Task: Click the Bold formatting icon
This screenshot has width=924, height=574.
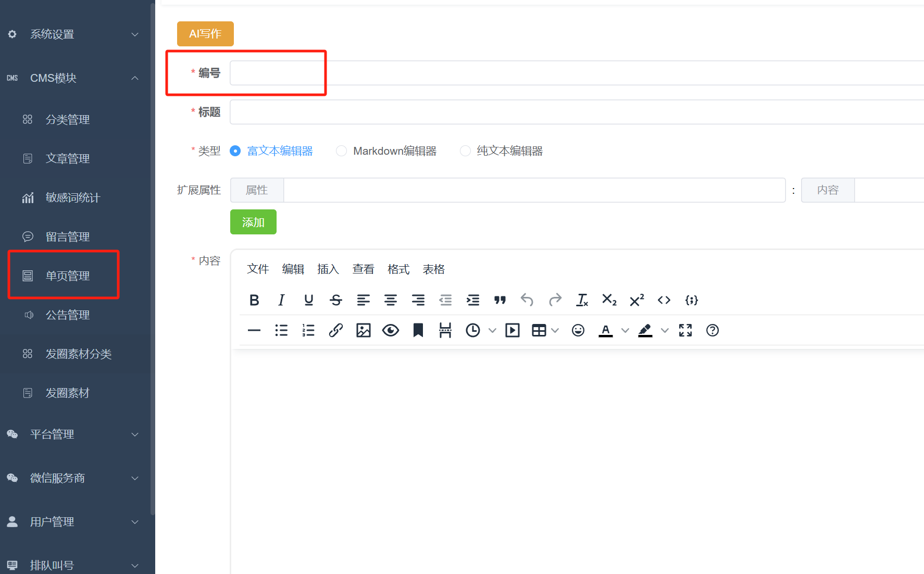Action: coord(254,300)
